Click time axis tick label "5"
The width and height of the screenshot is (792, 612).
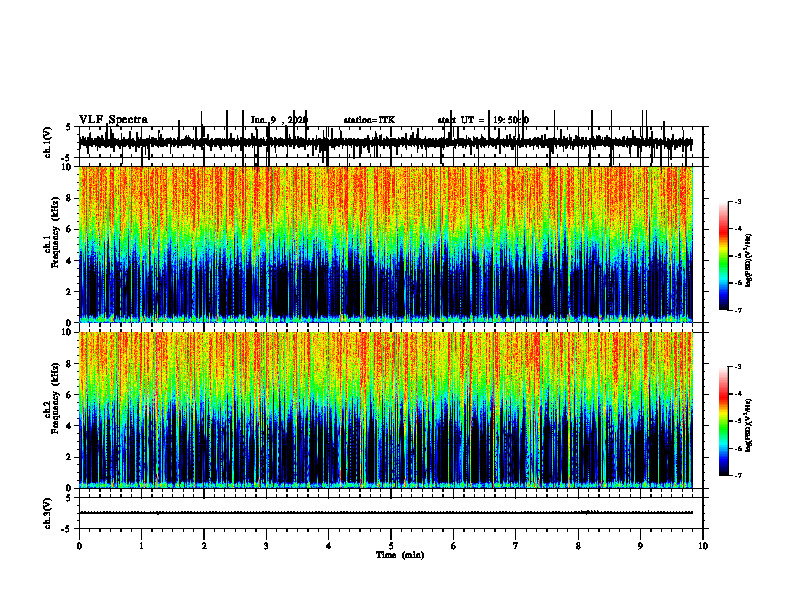(x=391, y=546)
